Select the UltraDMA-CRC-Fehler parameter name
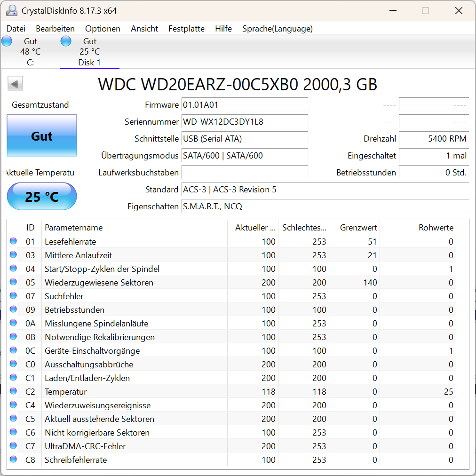476x476 pixels. point(85,446)
